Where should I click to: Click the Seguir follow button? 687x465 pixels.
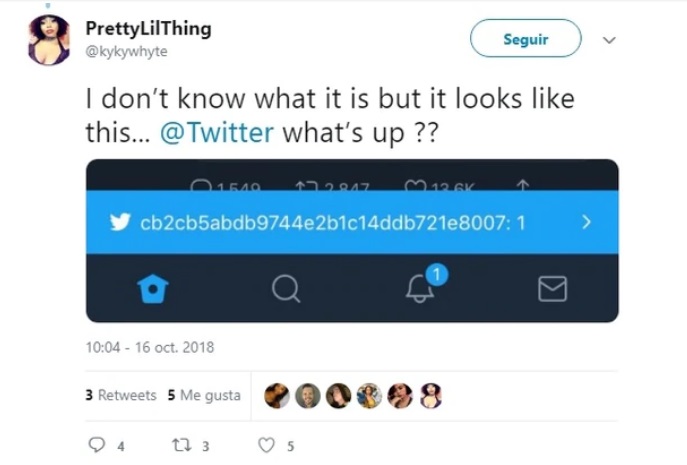pos(525,39)
